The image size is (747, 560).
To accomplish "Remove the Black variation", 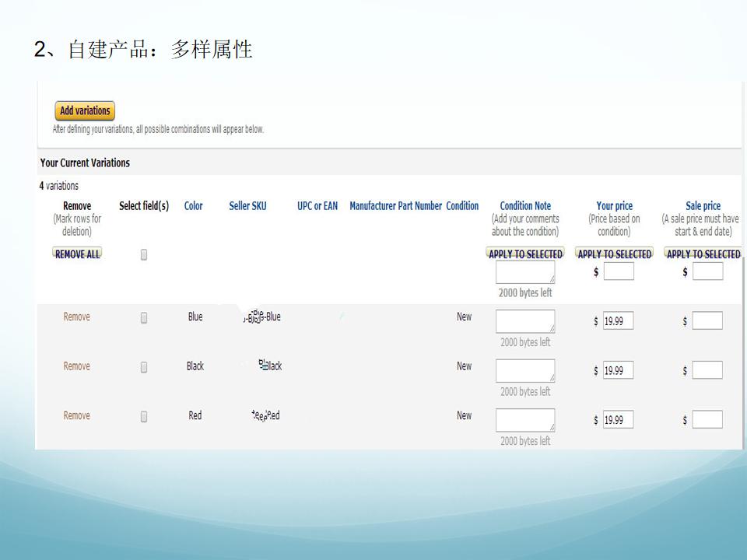I will pos(77,366).
